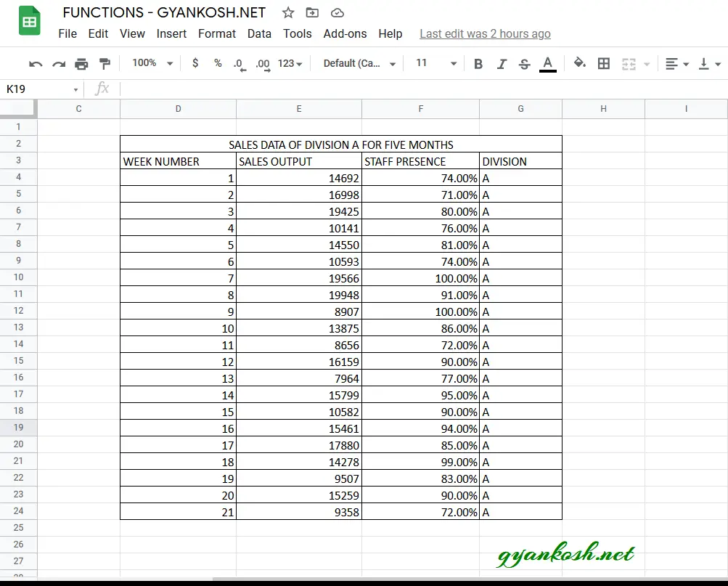
Task: Open the Data menu
Action: click(x=259, y=33)
